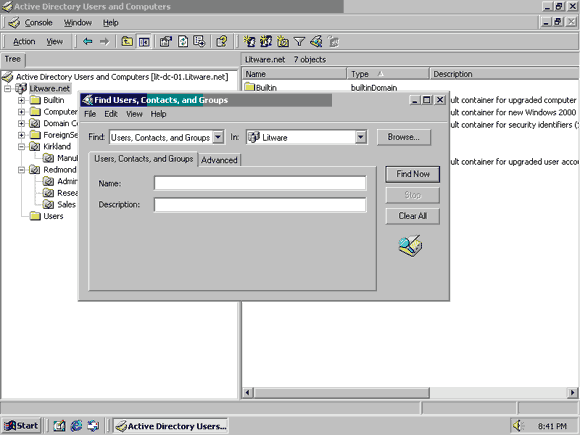Open the Action menu

tap(24, 41)
